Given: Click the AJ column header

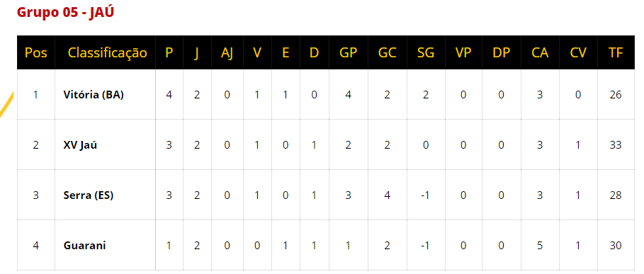Looking at the screenshot, I should 227,53.
